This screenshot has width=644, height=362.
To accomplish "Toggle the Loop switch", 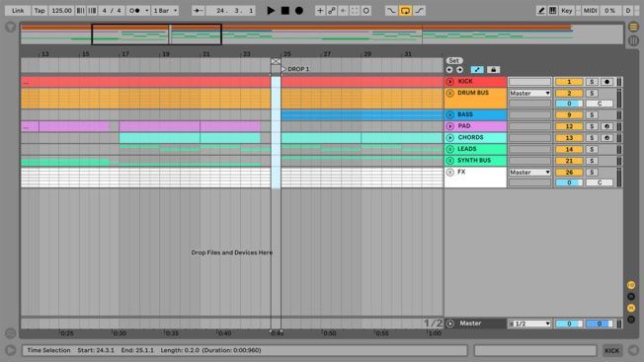I will [x=405, y=11].
